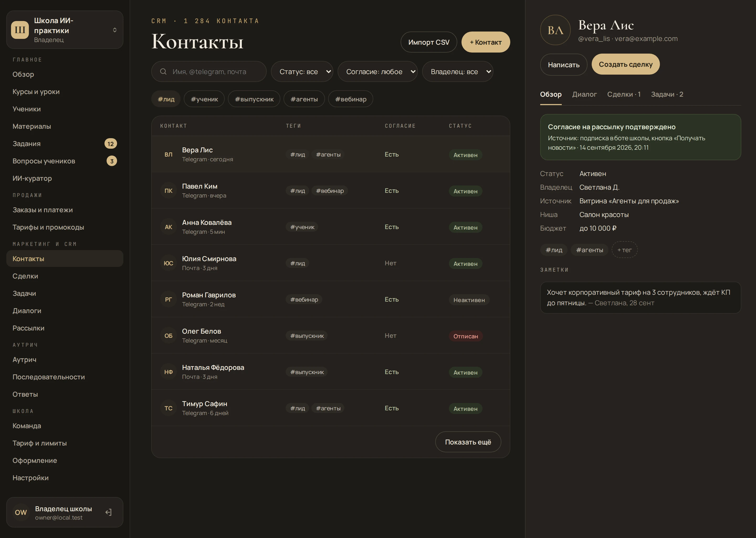Click the Отписан status of Олег Белов

pyautogui.click(x=466, y=336)
